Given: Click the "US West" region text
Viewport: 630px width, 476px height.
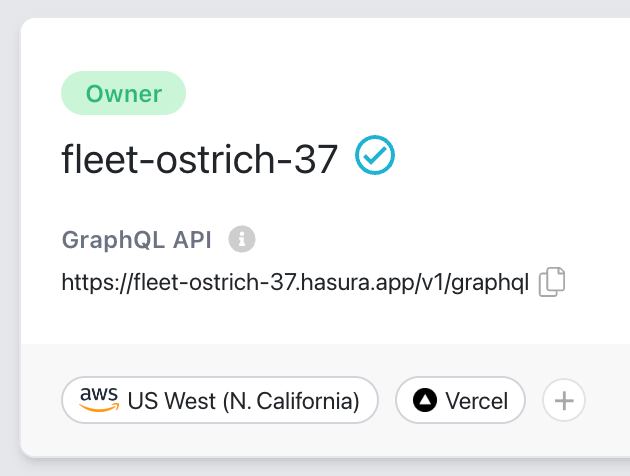Looking at the screenshot, I should (172, 401).
